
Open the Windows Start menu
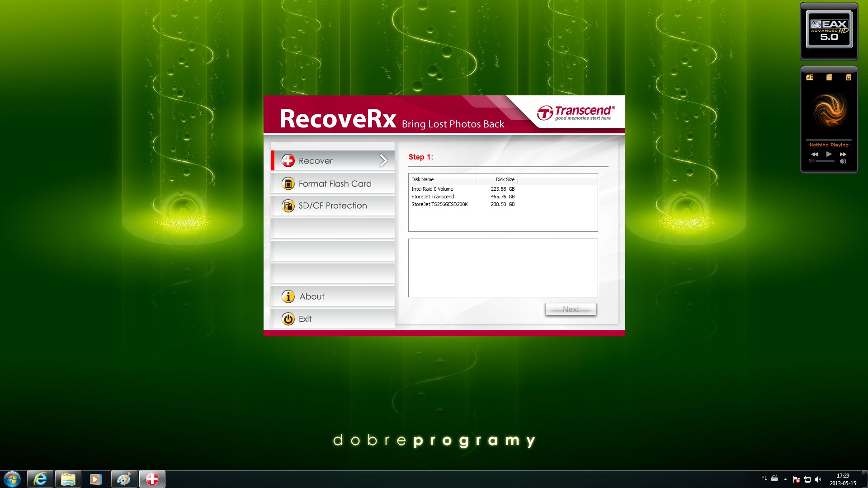click(x=12, y=479)
